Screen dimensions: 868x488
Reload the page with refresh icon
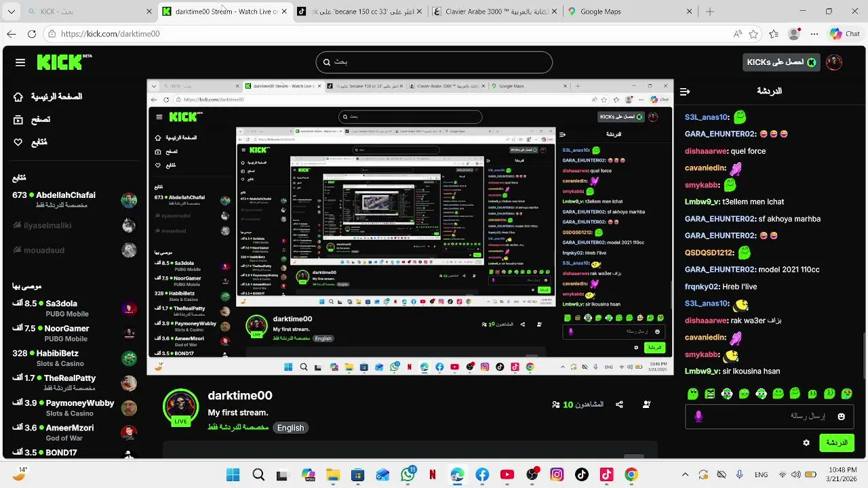32,34
